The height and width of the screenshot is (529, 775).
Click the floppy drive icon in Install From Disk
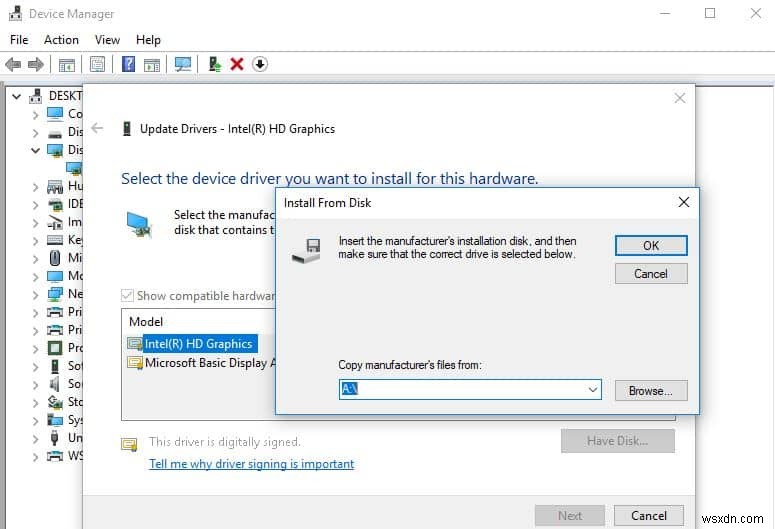[x=306, y=251]
